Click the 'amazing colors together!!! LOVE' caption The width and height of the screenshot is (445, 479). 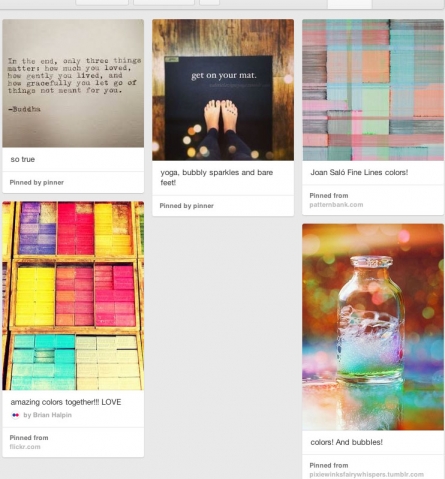click(x=66, y=402)
